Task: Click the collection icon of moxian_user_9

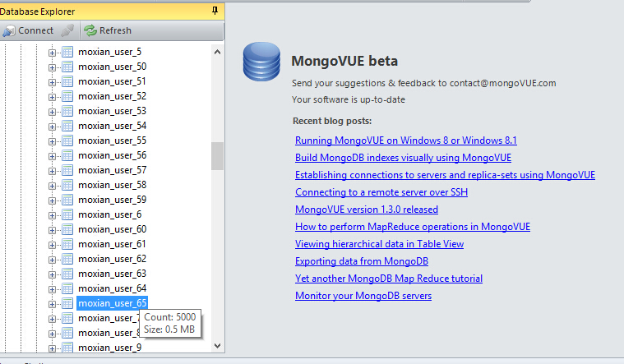Action: [67, 348]
